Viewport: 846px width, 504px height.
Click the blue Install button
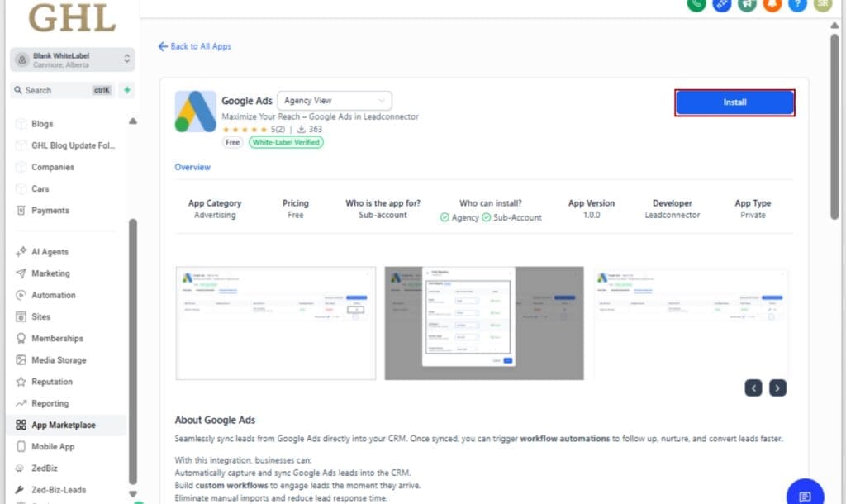pos(734,102)
